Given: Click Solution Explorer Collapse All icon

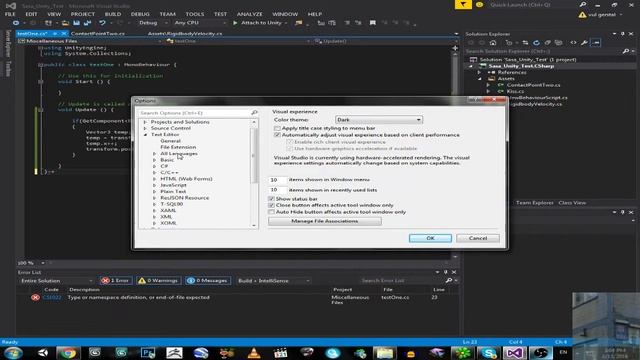Looking at the screenshot, I should pos(547,42).
